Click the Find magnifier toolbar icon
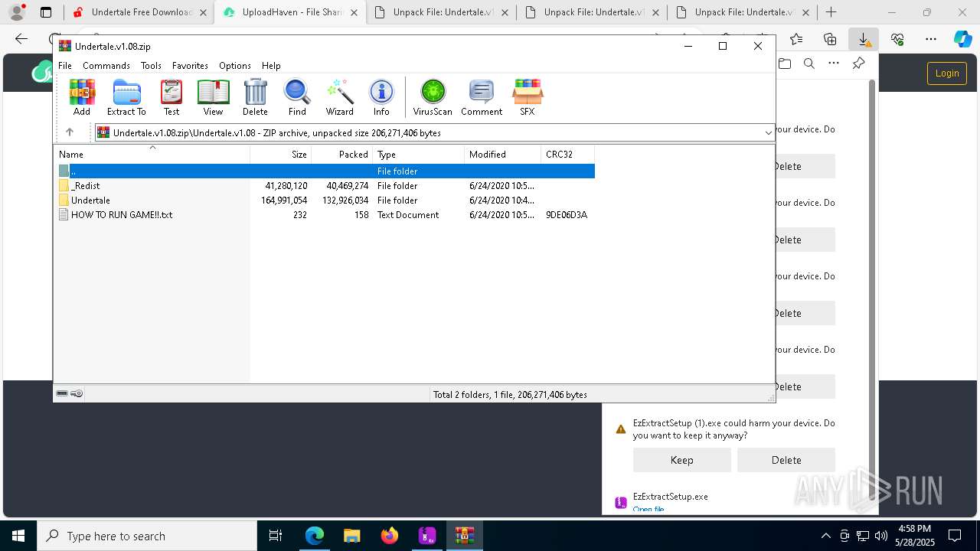The image size is (980, 551). click(x=297, y=97)
